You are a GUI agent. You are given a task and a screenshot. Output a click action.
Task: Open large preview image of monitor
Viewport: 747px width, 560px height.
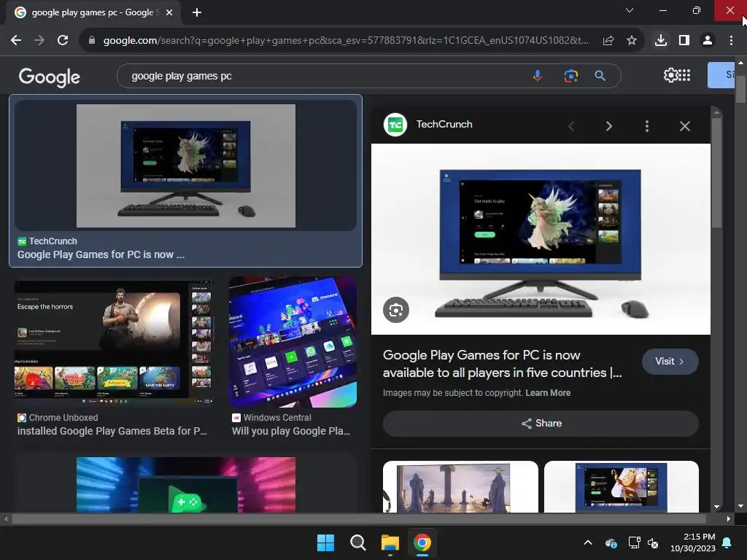(x=541, y=239)
